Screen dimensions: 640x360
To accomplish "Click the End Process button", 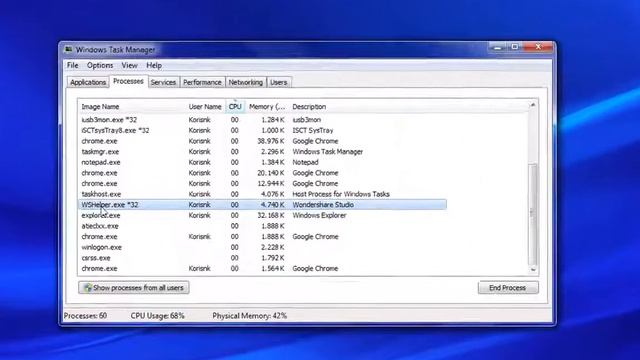I will 508,288.
